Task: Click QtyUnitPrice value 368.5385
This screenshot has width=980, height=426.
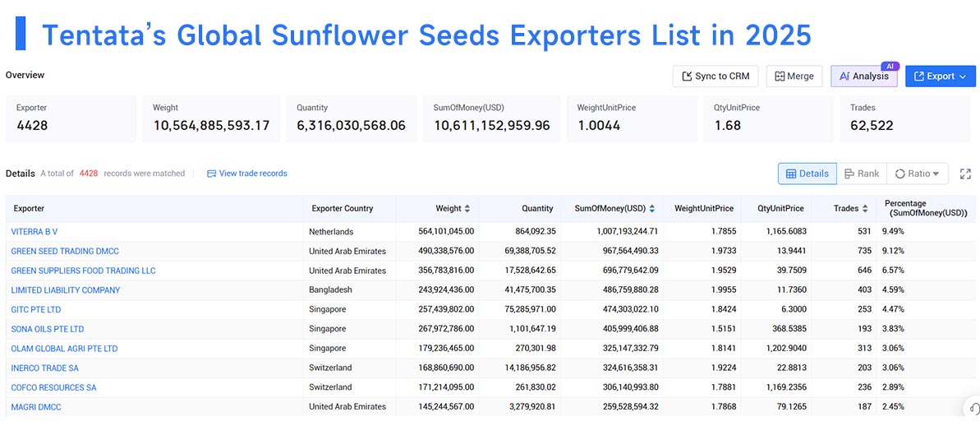Action: coord(790,328)
